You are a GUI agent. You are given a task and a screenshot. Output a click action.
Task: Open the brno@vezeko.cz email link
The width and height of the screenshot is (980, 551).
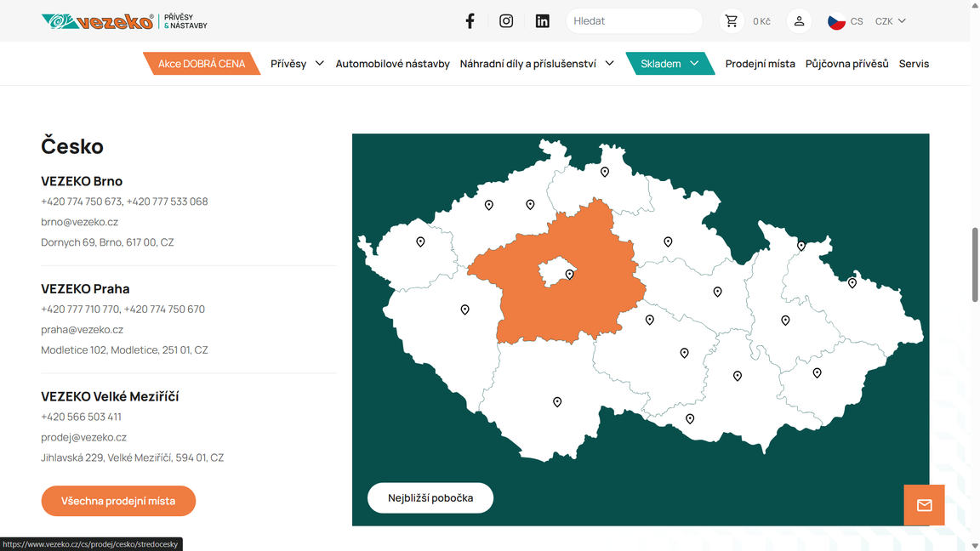[79, 222]
